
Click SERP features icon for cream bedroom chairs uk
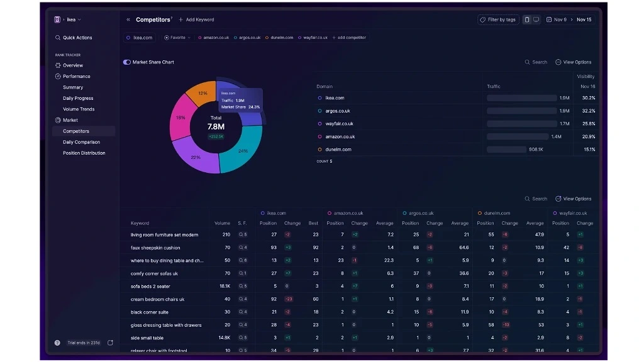pos(243,299)
